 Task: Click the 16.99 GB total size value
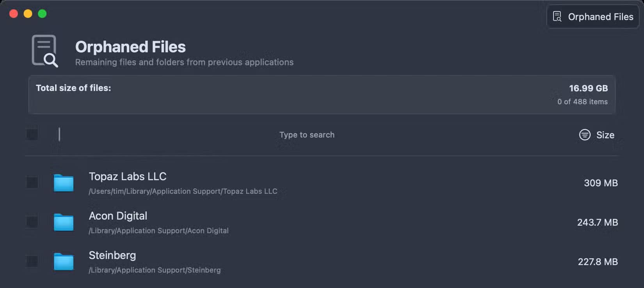(x=588, y=88)
